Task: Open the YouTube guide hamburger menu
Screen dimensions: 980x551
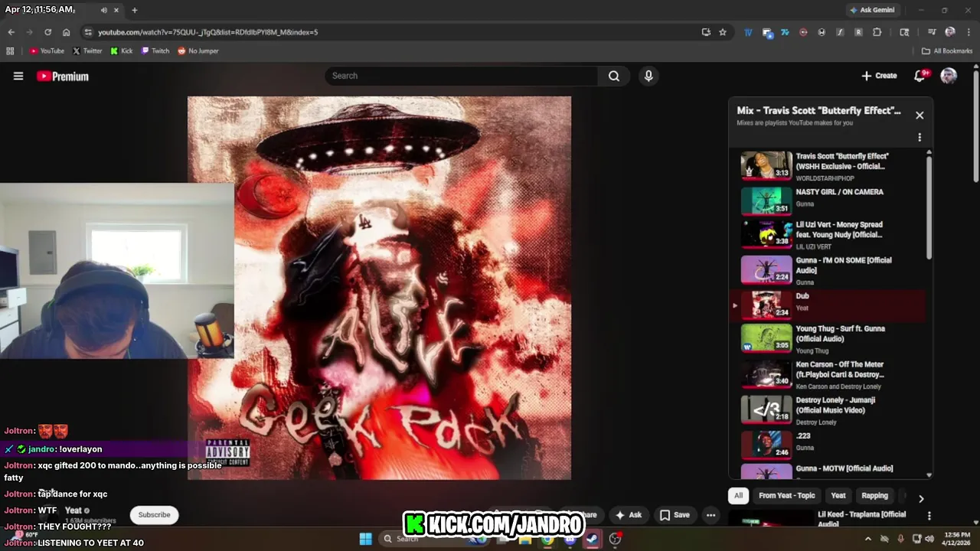Action: point(18,76)
